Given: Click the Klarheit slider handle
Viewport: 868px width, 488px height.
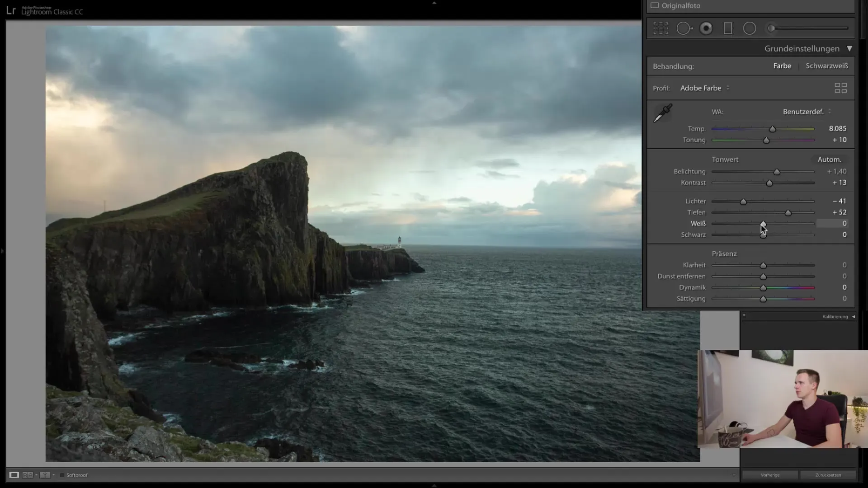Looking at the screenshot, I should (763, 266).
